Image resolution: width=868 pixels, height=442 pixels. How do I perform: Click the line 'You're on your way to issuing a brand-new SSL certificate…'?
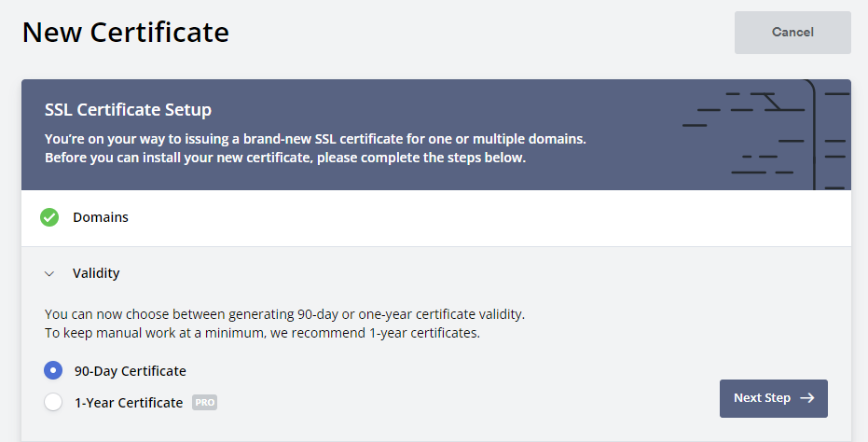(x=315, y=139)
